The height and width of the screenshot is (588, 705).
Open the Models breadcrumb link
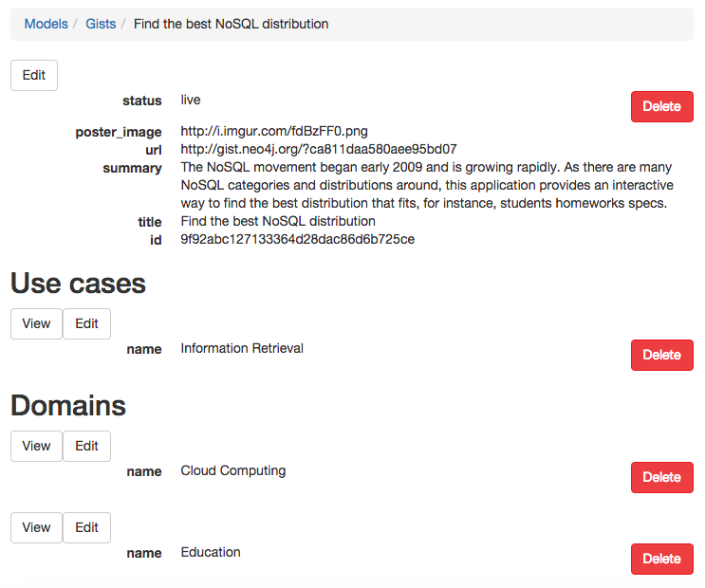tap(46, 24)
